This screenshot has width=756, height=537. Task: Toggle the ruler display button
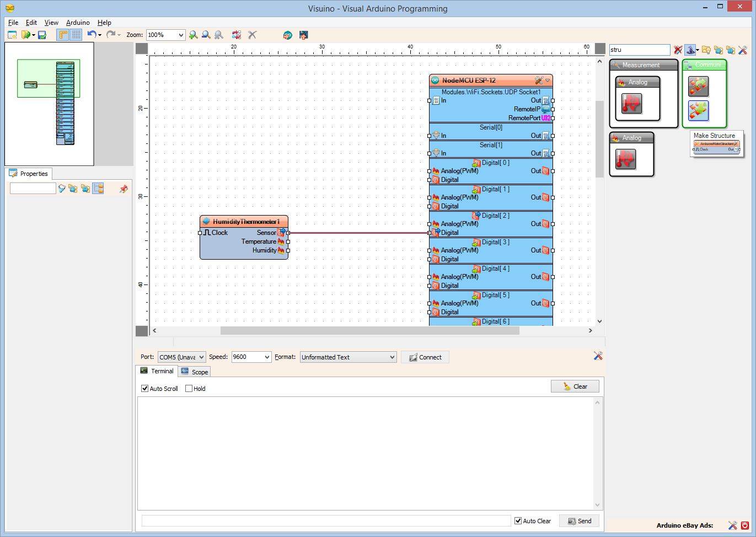coord(63,35)
